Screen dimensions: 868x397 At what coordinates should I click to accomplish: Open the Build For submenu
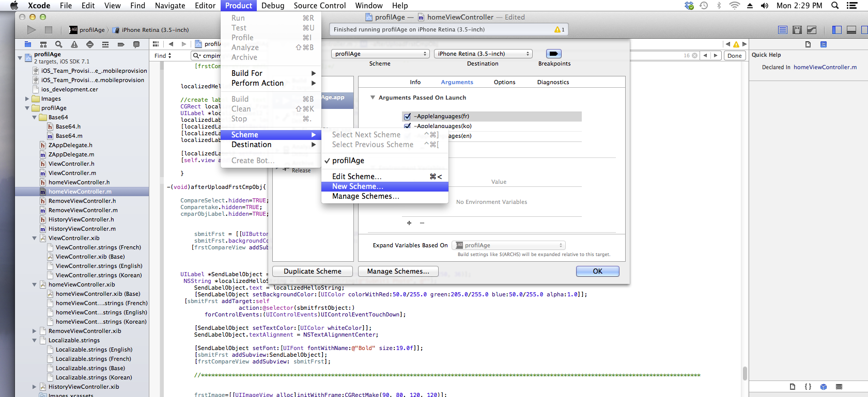coord(271,73)
